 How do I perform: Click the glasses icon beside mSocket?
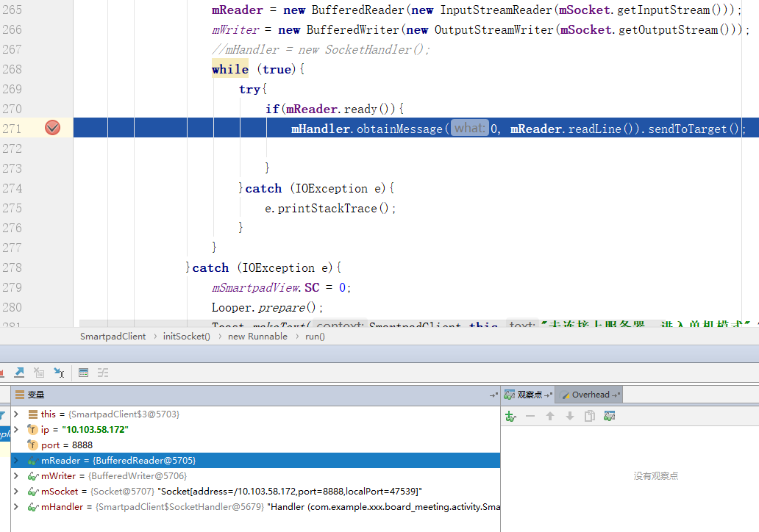[33, 492]
